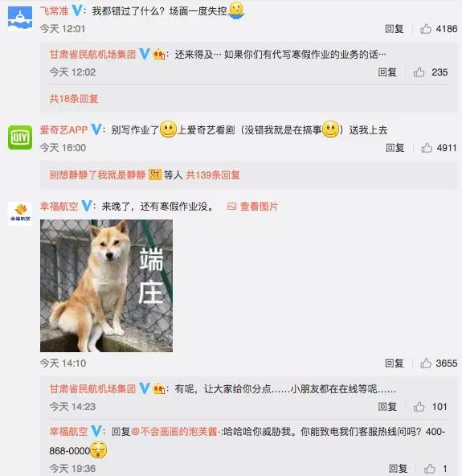Open the 甘肃省民航机场集团 username in the 12:02 reply

click(92, 55)
